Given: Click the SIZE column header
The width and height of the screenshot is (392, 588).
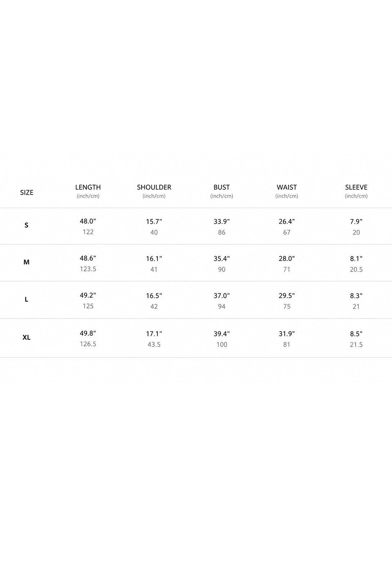Looking at the screenshot, I should (x=27, y=192).
